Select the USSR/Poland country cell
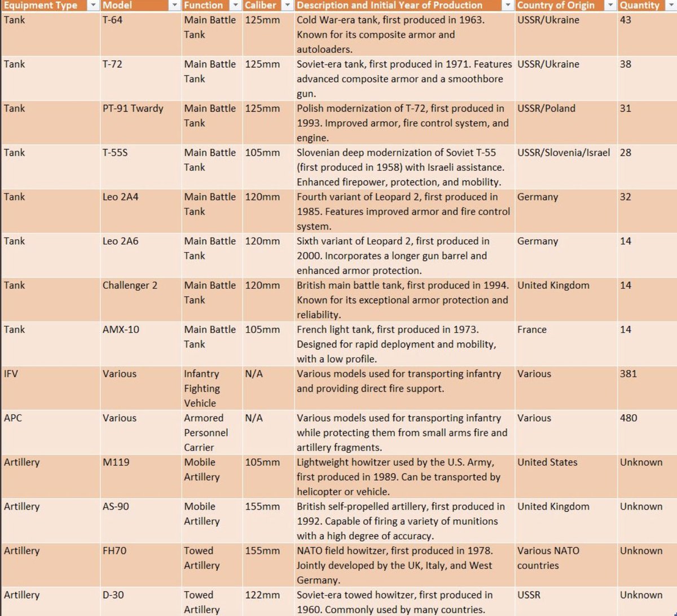 pyautogui.click(x=566, y=123)
